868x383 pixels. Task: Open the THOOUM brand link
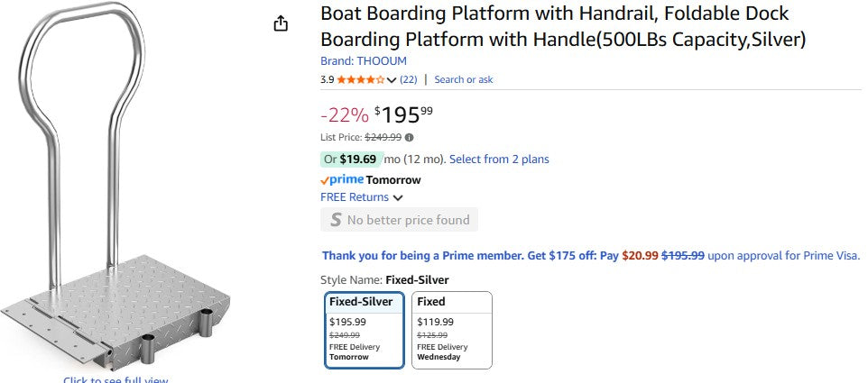(364, 61)
